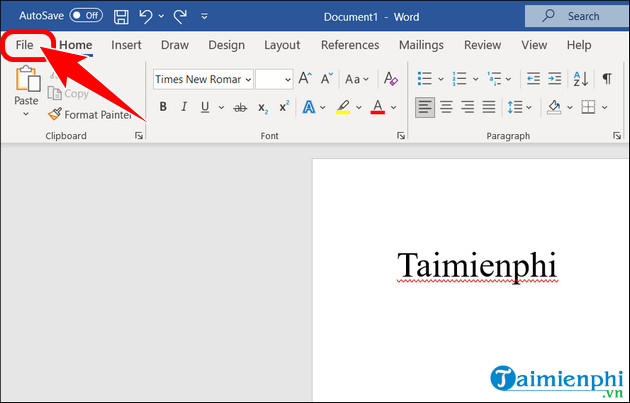Select Align Left
This screenshot has height=403, width=630.
[425, 107]
